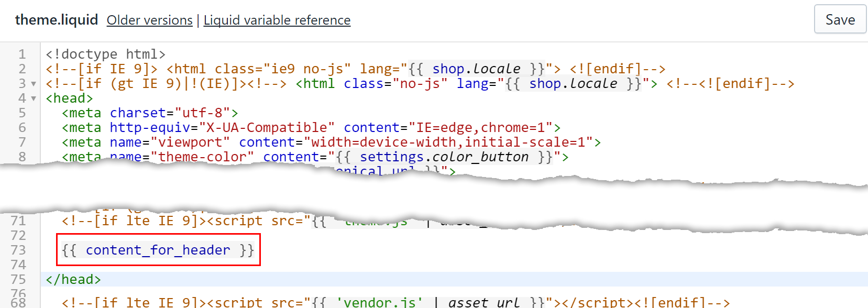Click the html class no-js line
Screen dimensions: 868x308
tap(420, 84)
